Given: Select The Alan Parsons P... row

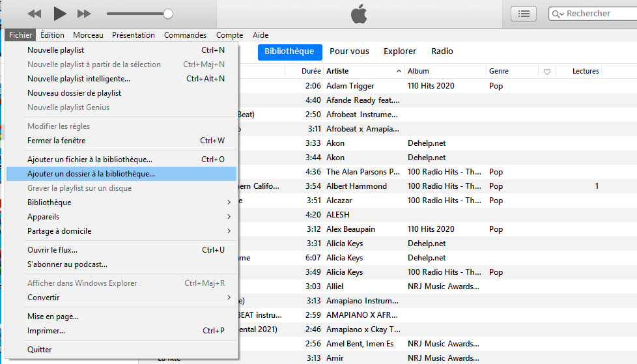Looking at the screenshot, I should tap(438, 172).
